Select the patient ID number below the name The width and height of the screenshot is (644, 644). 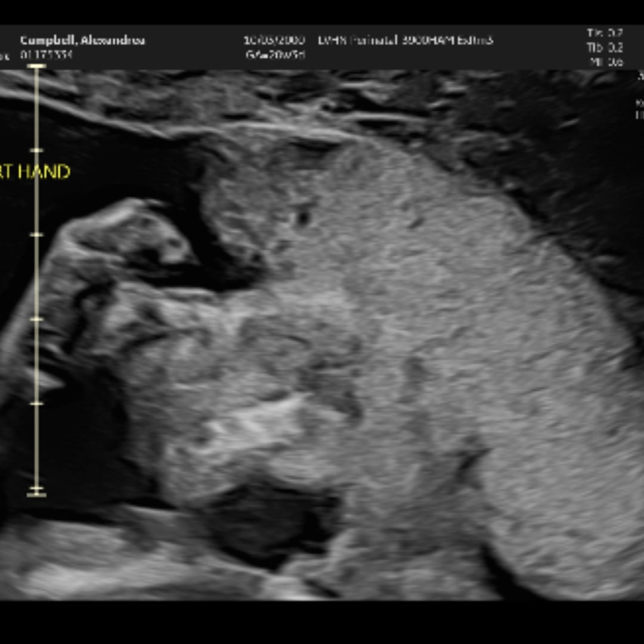point(46,55)
